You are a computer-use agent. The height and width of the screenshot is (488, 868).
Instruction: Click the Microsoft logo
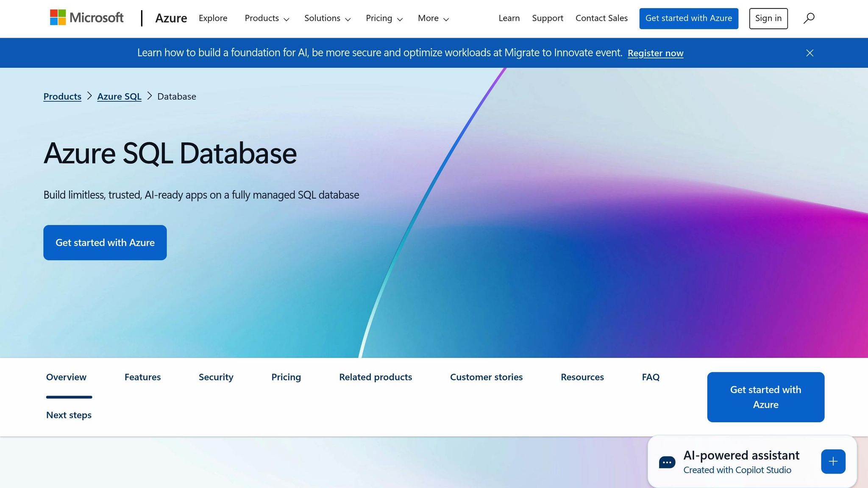pyautogui.click(x=87, y=18)
